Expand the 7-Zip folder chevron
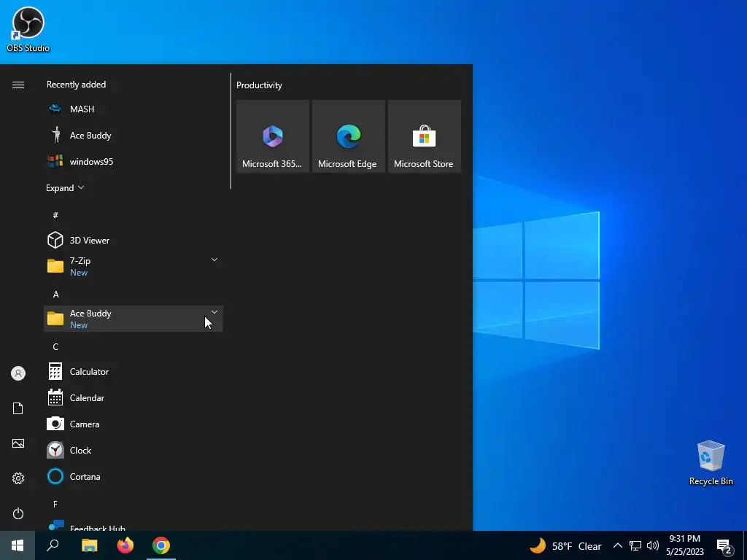Image resolution: width=747 pixels, height=560 pixels. (214, 260)
